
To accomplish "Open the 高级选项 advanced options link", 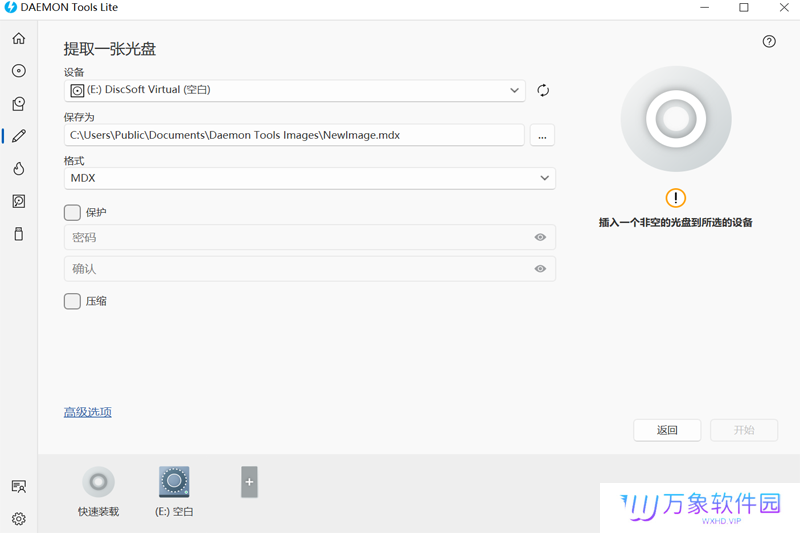I will [88, 412].
